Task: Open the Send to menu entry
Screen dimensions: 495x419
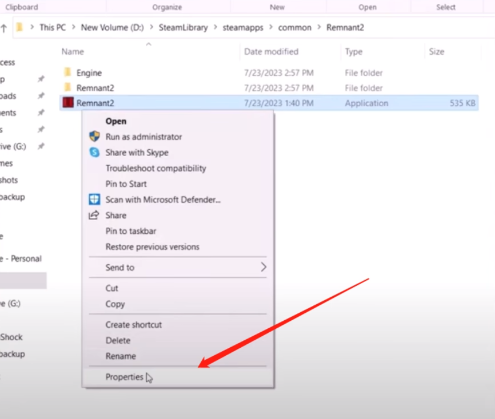Action: (x=178, y=267)
